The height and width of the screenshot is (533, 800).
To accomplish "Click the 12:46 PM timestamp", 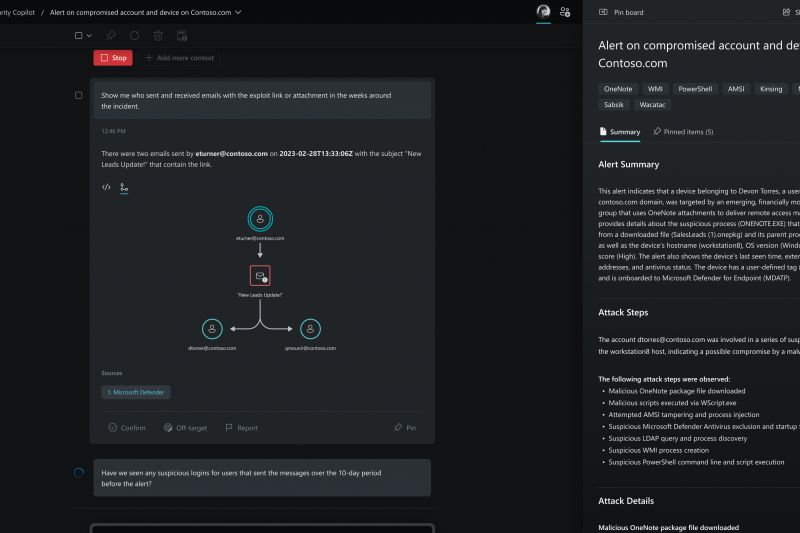I will pyautogui.click(x=113, y=131).
